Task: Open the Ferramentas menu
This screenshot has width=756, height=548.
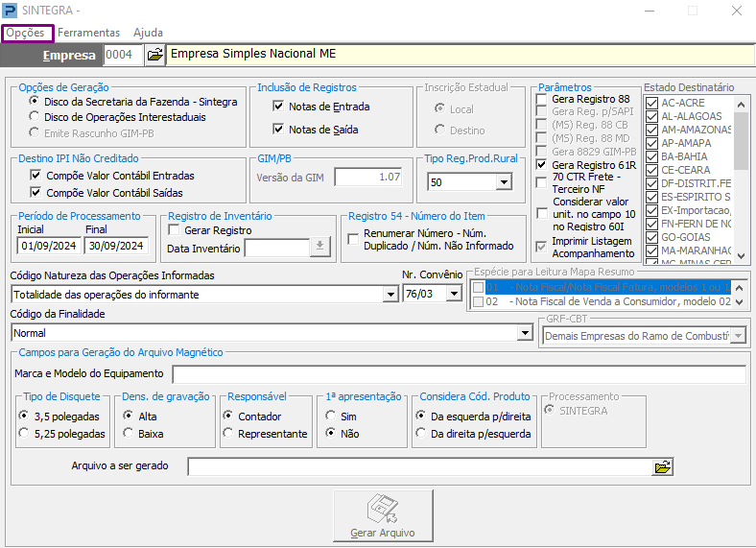Action: click(89, 33)
